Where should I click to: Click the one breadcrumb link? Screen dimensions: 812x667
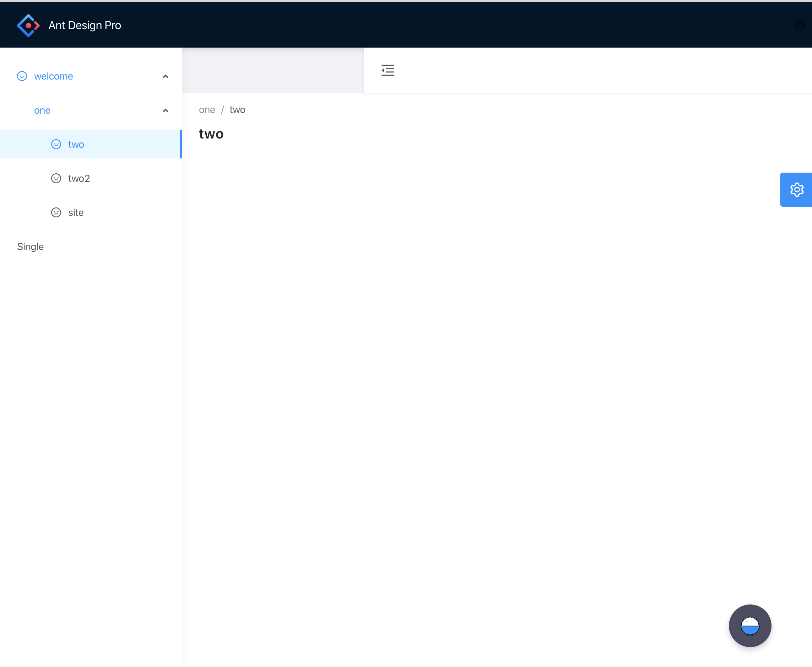[207, 110]
